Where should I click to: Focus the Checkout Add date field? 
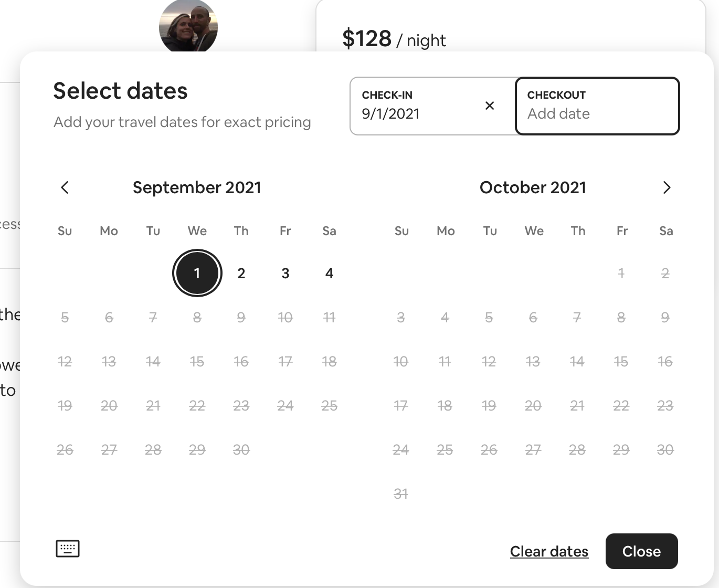pos(597,106)
